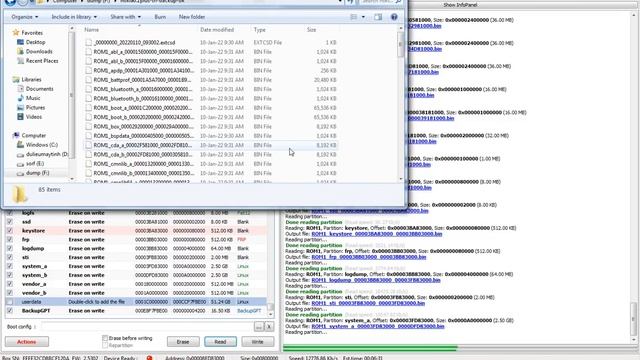Click the Libraries icon in the sidebar
This screenshot has height=360, width=640.
(x=16, y=80)
